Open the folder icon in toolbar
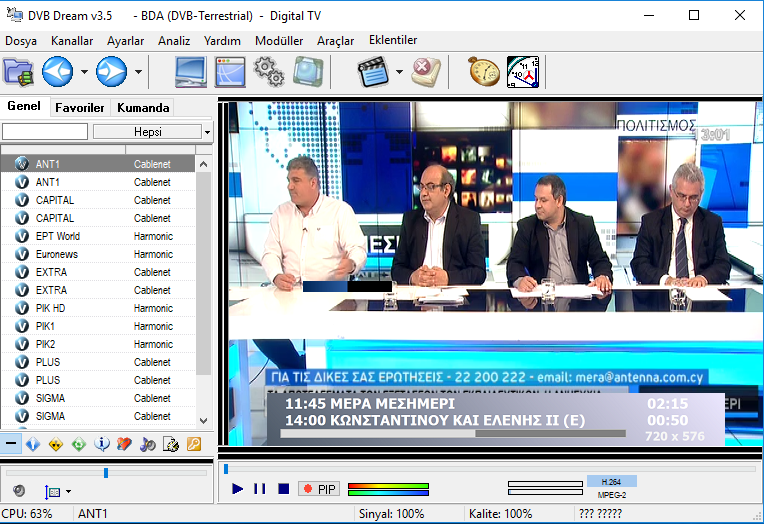Screen dimensions: 764x524 19,72
